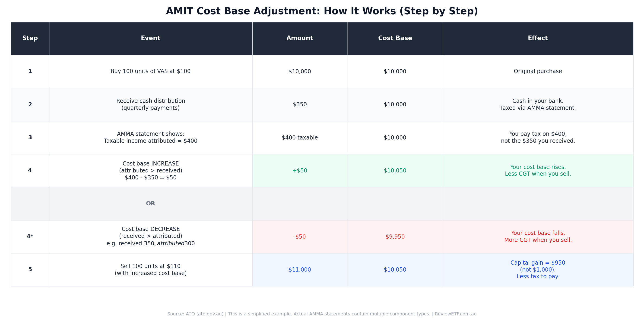Click the Step column header

click(x=30, y=38)
